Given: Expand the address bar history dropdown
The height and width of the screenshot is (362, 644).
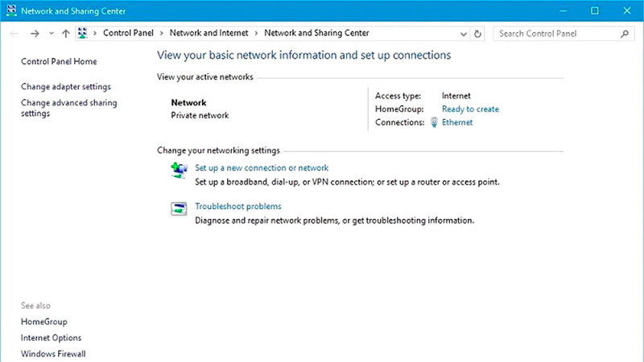Looking at the screenshot, I should click(463, 34).
